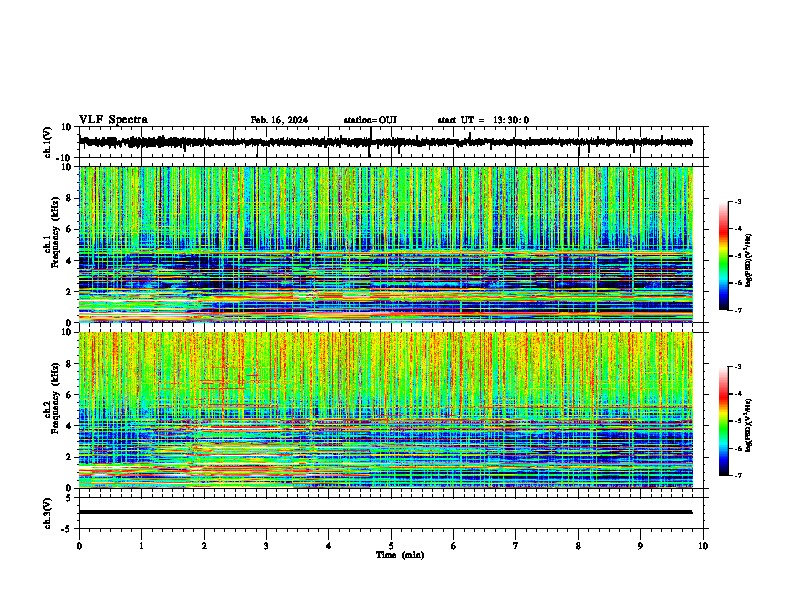The image size is (792, 612).
Task: Click the 'ch.1(V)' waveform axis label
Action: coord(47,142)
